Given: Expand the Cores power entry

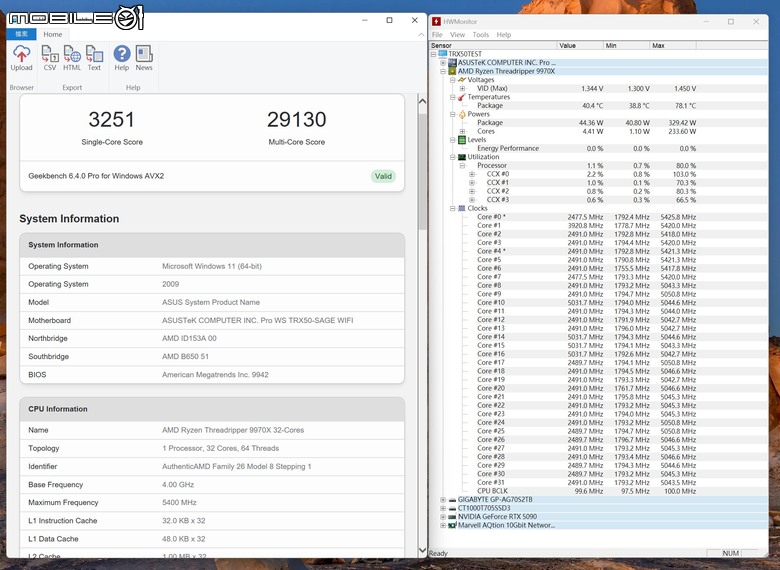Looking at the screenshot, I should coord(462,131).
